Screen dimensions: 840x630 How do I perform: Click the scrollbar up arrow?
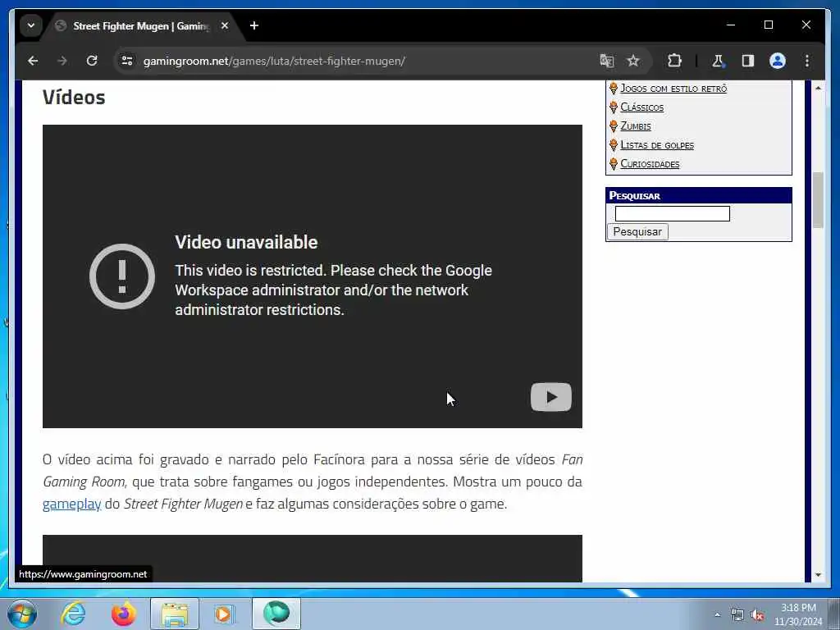[818, 88]
